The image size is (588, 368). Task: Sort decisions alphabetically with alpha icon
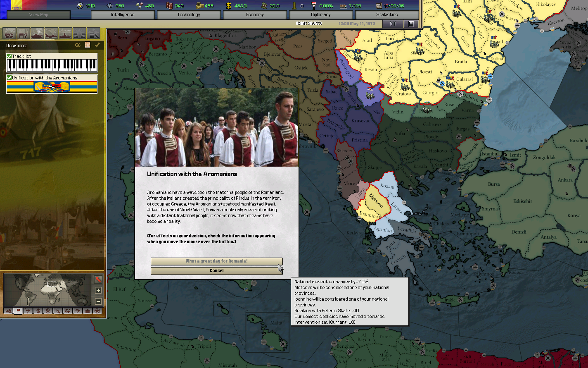pos(78,45)
